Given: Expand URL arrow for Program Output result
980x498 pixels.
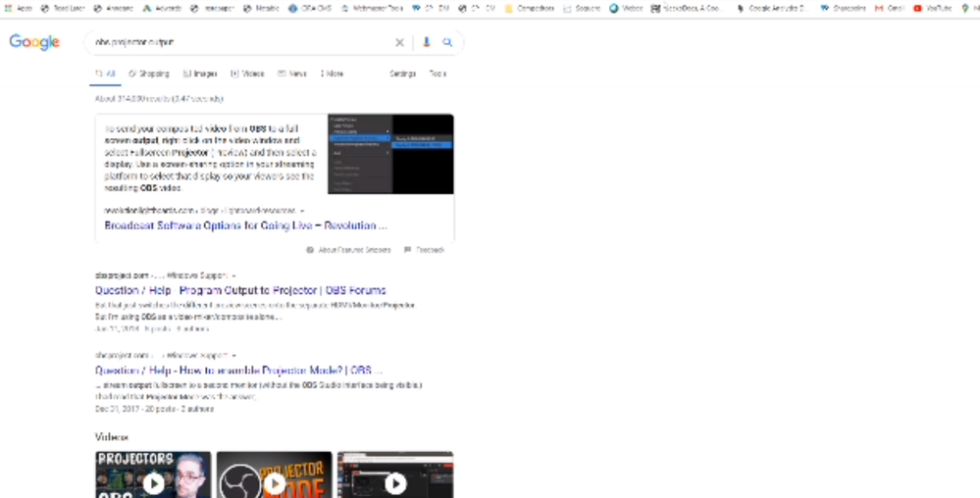Looking at the screenshot, I should click(233, 275).
